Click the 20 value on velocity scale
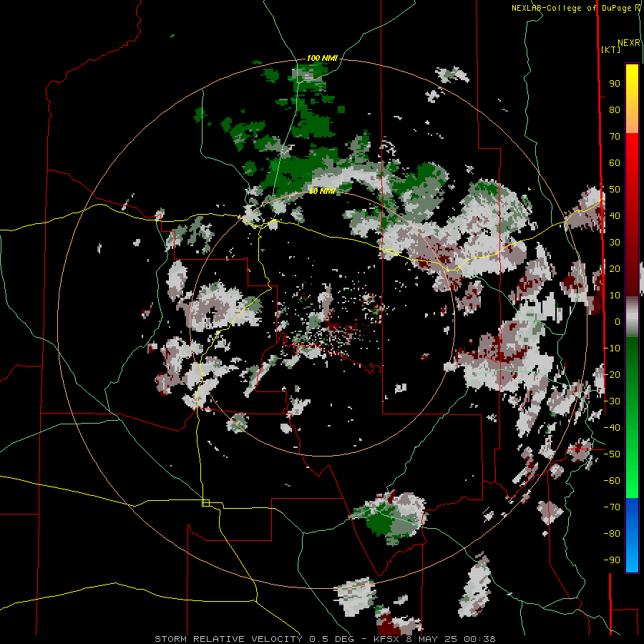 (x=615, y=268)
